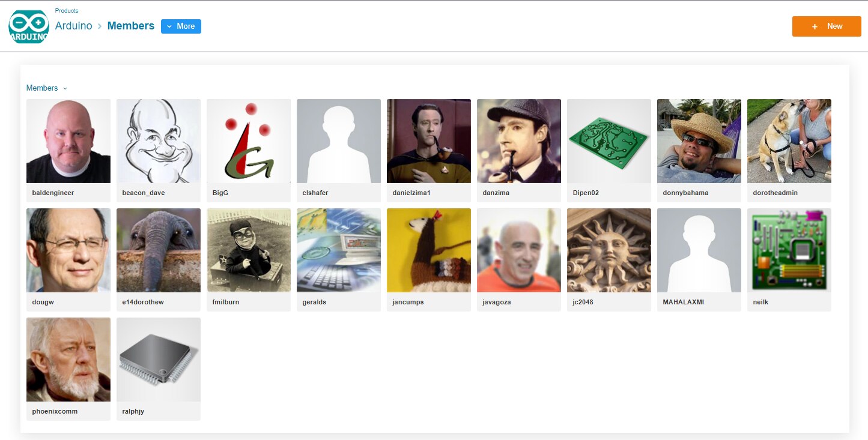Image resolution: width=868 pixels, height=440 pixels.
Task: Click neilk's motherboard icon avatar
Action: pyautogui.click(x=789, y=250)
